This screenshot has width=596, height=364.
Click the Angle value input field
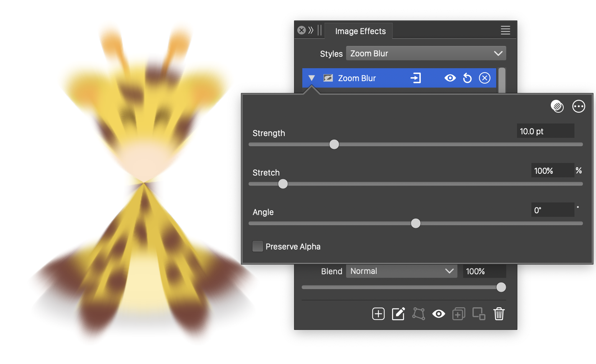pyautogui.click(x=552, y=210)
